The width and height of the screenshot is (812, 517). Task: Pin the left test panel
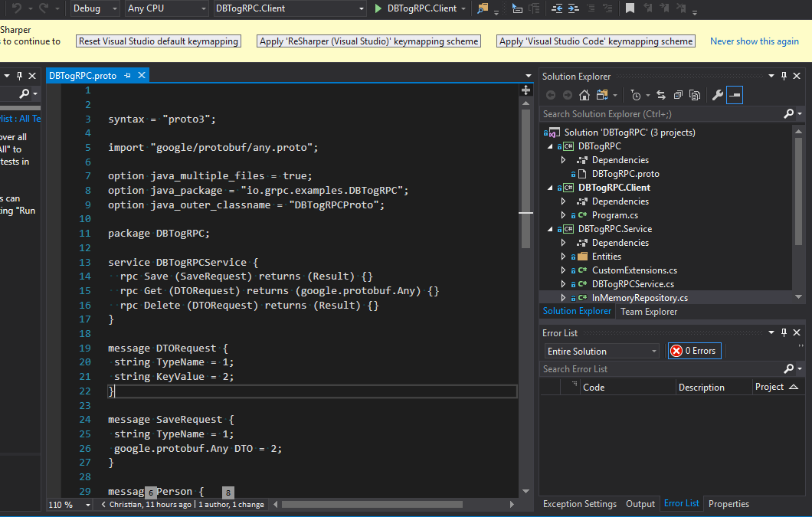pos(20,76)
